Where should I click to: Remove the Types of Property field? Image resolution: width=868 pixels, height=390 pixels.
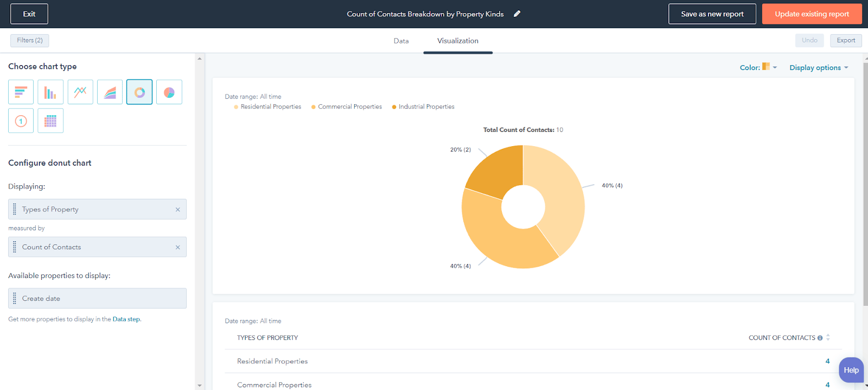177,210
